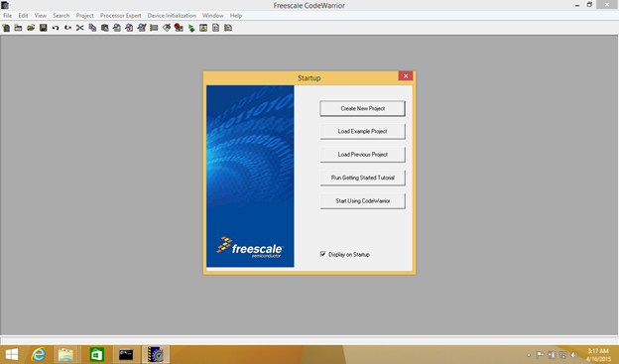Click the framed window toolbar icon

(203, 28)
